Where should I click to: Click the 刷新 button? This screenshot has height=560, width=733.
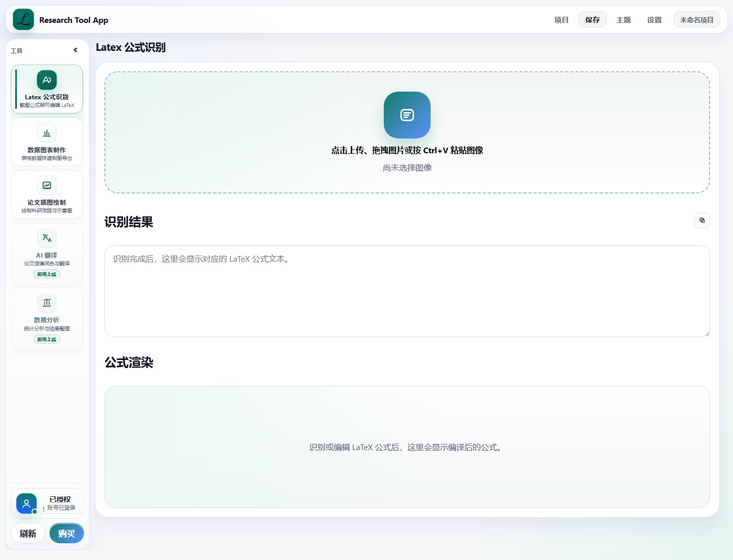coord(28,534)
